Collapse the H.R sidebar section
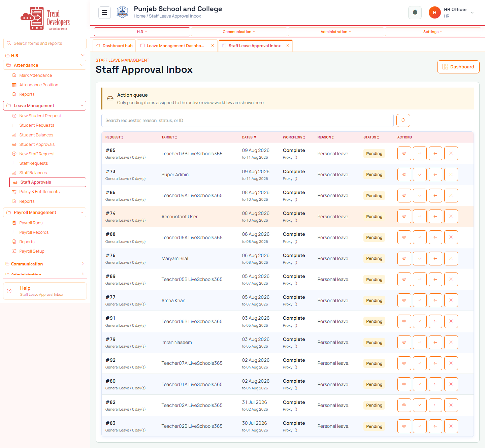This screenshot has width=485, height=448. pyautogui.click(x=45, y=56)
